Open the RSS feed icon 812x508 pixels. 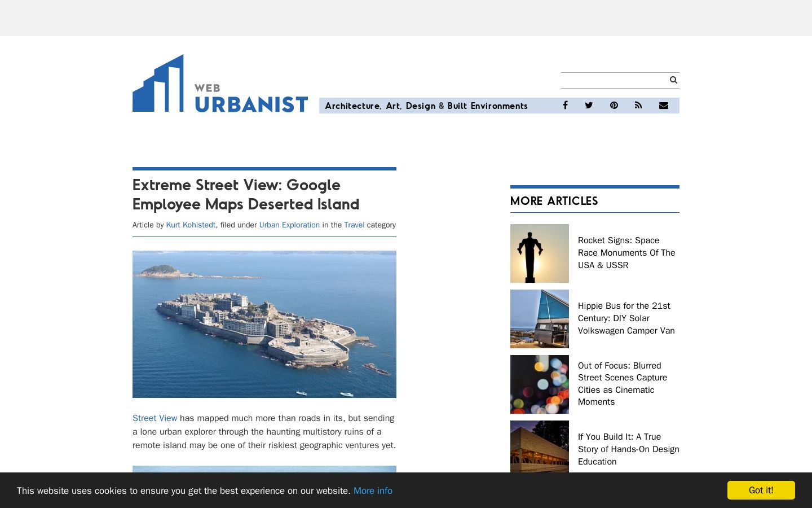pyautogui.click(x=638, y=106)
